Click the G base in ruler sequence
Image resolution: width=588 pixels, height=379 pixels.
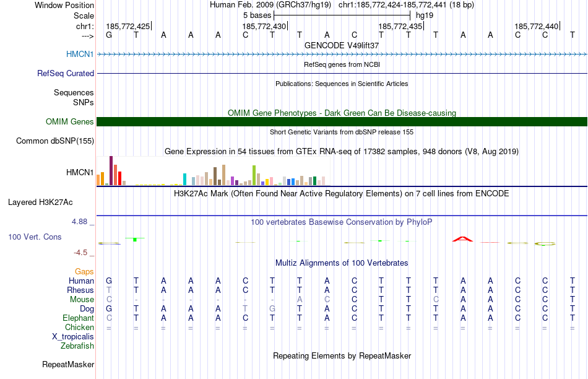[109, 35]
